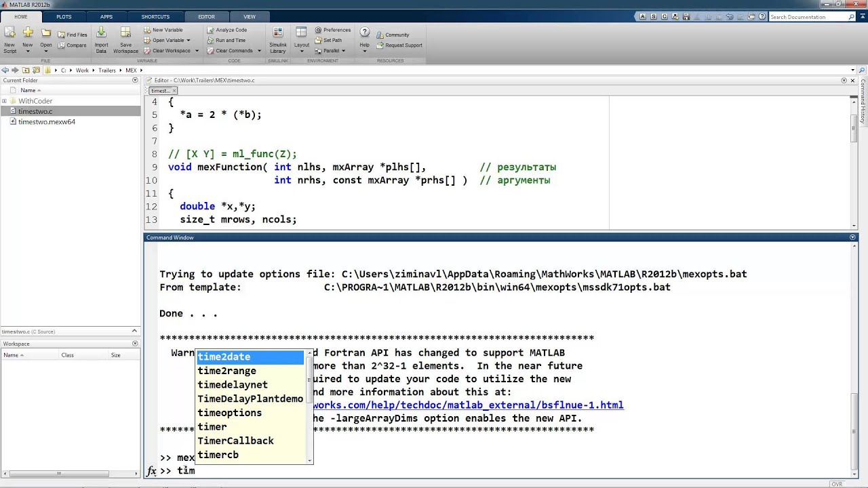Run Analyze Code
Viewport: 868px width, 488px height.
pos(226,30)
